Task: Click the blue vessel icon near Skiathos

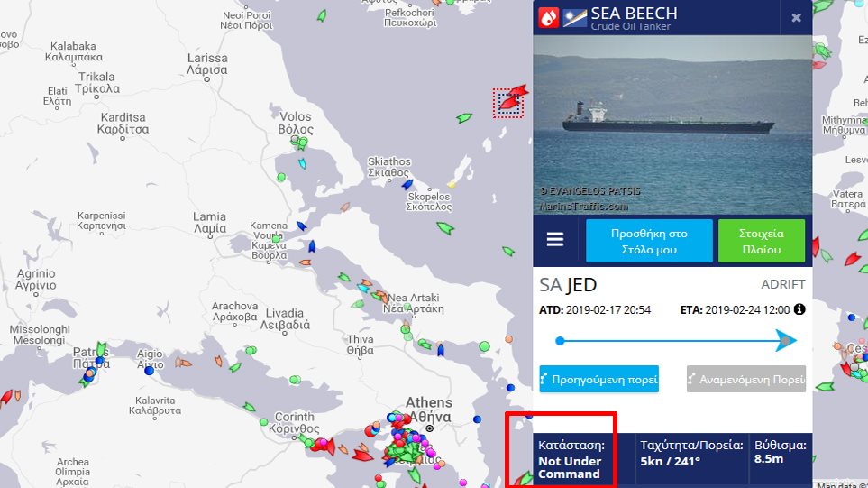Action: (407, 184)
